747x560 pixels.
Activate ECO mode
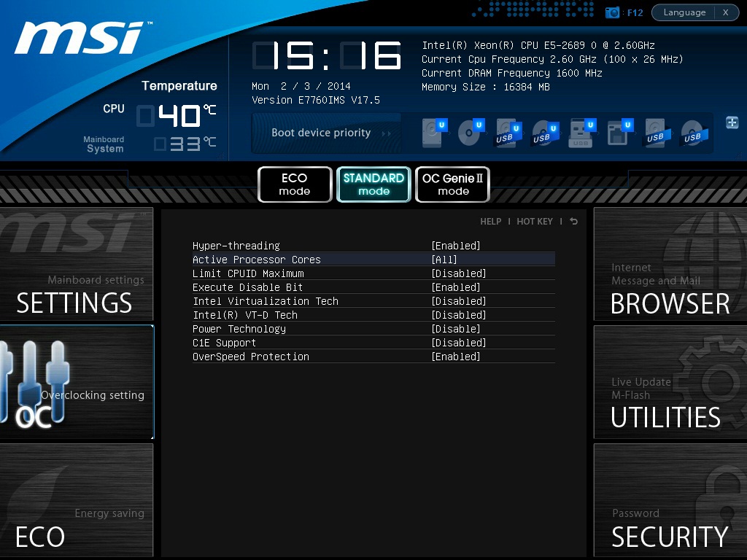click(x=295, y=184)
